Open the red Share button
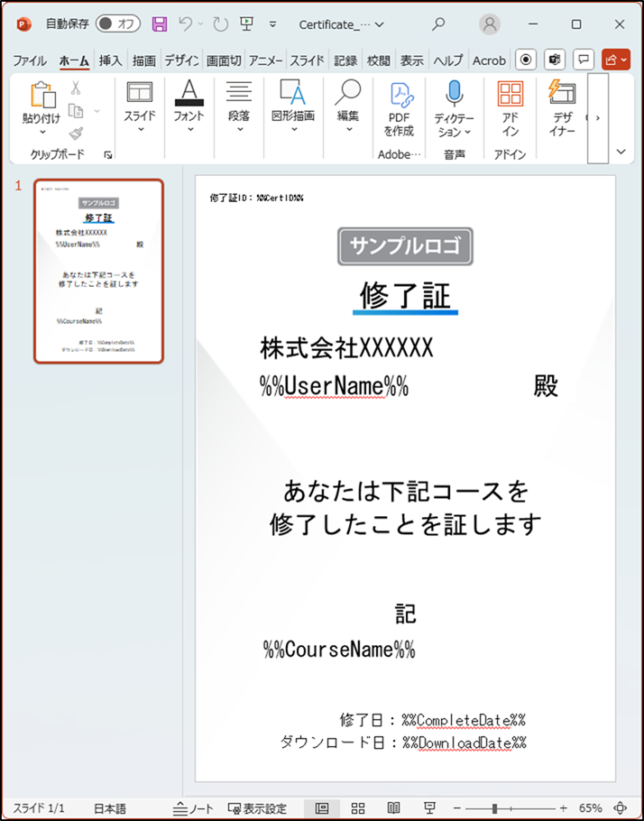The height and width of the screenshot is (821, 644). (616, 60)
